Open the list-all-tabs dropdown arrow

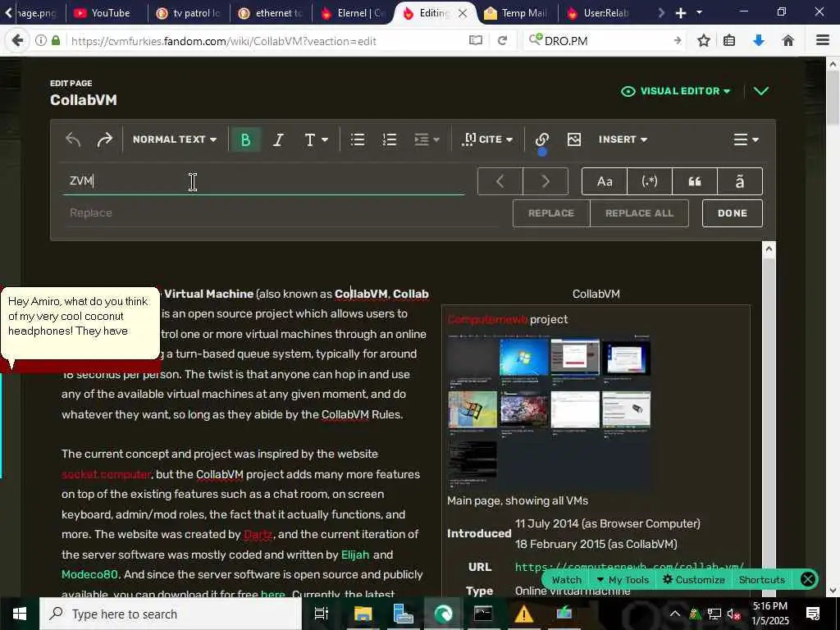click(x=699, y=12)
